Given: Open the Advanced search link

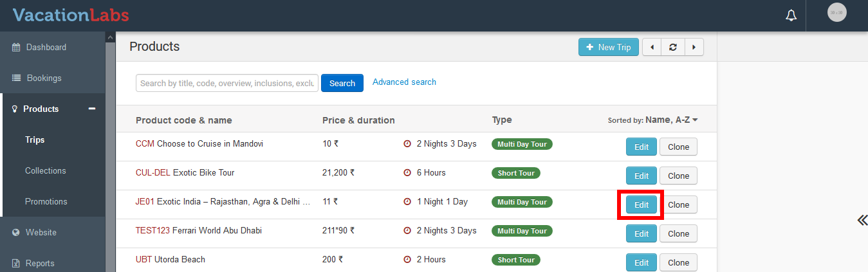Looking at the screenshot, I should (404, 82).
